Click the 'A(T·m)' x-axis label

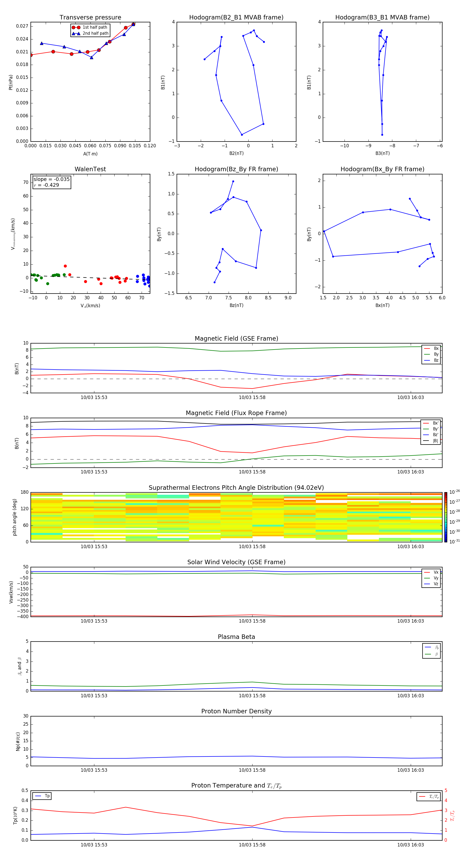pyautogui.click(x=90, y=154)
